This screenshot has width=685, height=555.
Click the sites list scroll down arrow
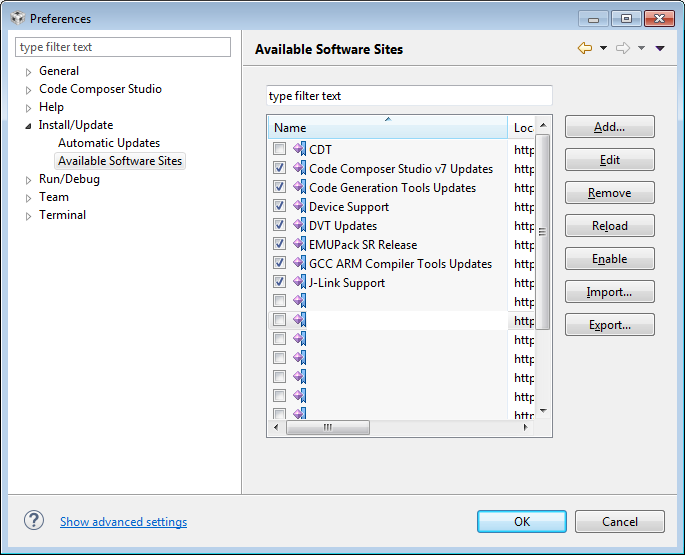543,411
